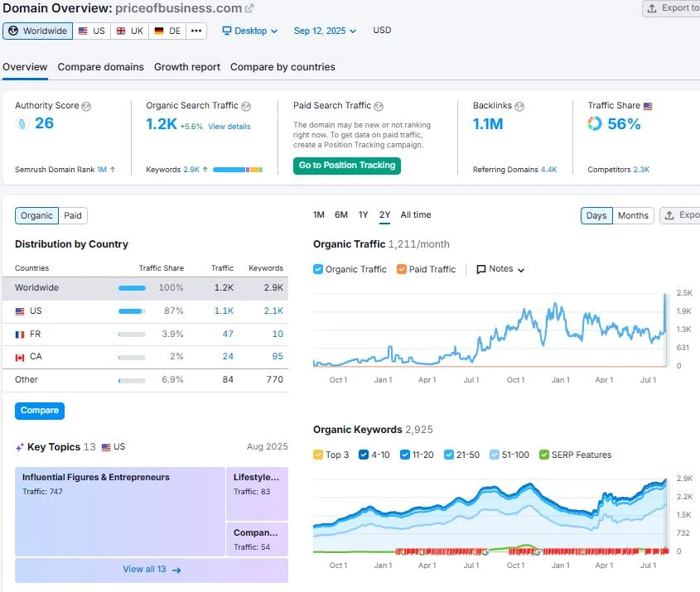
Task: Click the Backlinks 1.1M value
Action: click(x=488, y=124)
